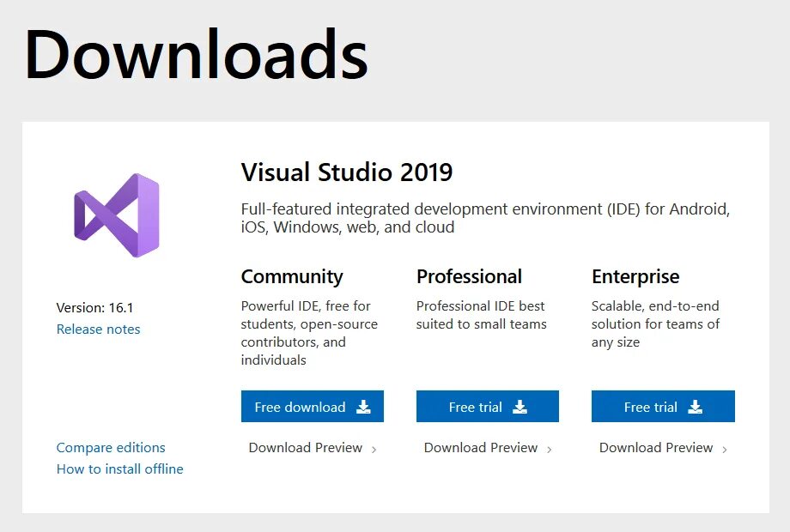The width and height of the screenshot is (790, 532).
Task: Click download arrow icon in Community button
Action: (363, 407)
